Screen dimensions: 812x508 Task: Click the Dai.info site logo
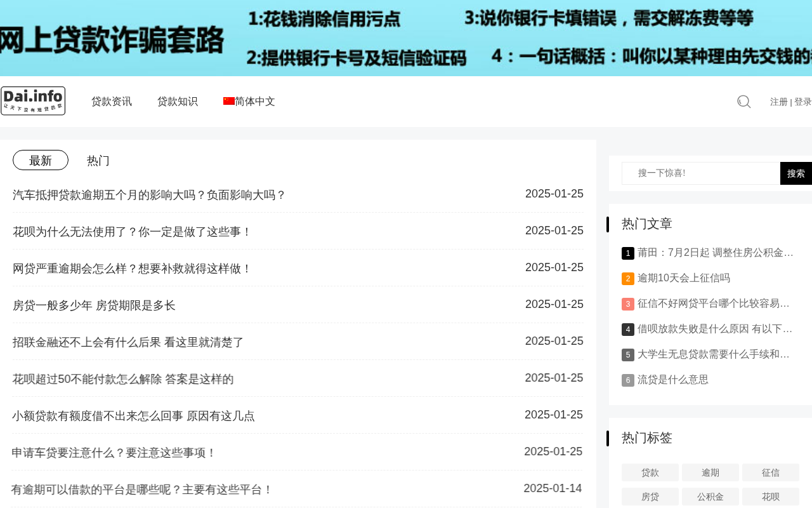(x=33, y=101)
